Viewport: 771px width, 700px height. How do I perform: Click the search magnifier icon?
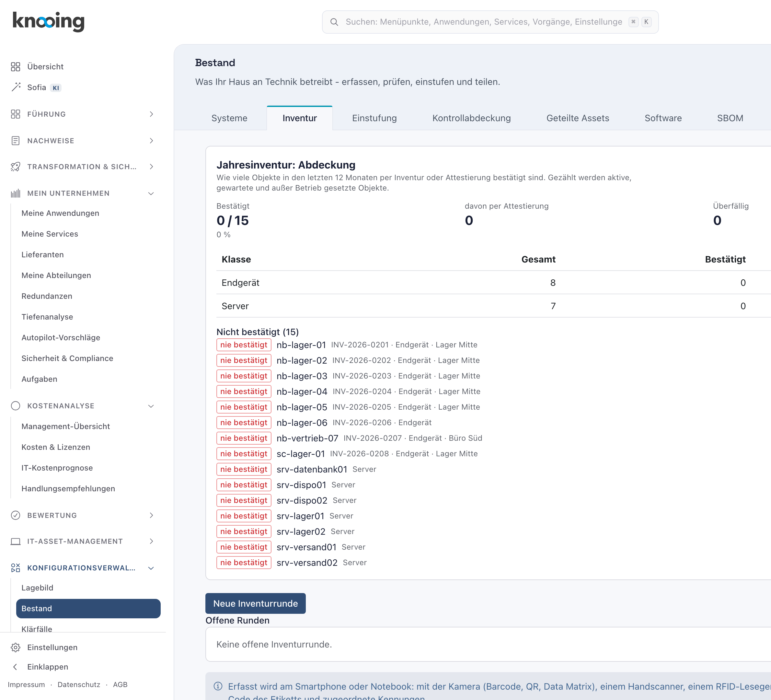pyautogui.click(x=334, y=22)
